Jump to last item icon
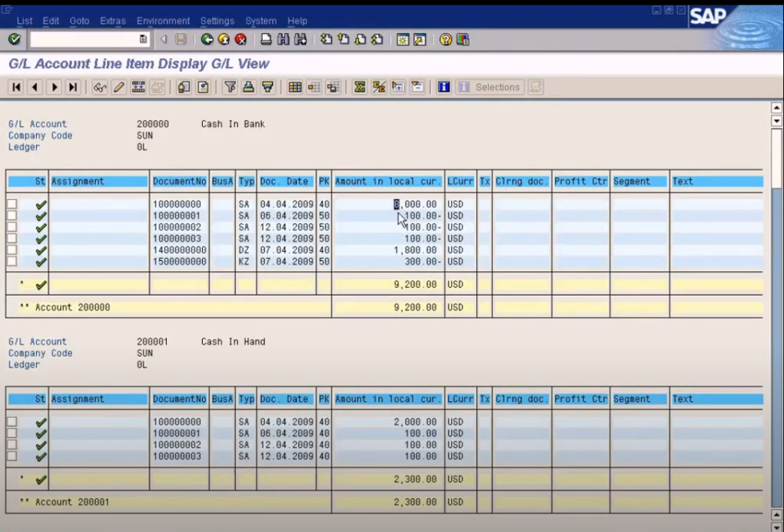Image resolution: width=784 pixels, height=532 pixels. pos(73,87)
